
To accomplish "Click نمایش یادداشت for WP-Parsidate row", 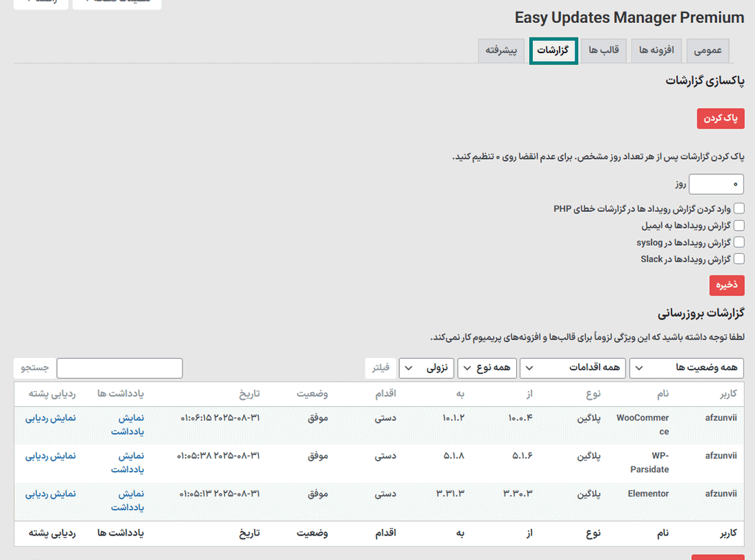I will coord(127,463).
